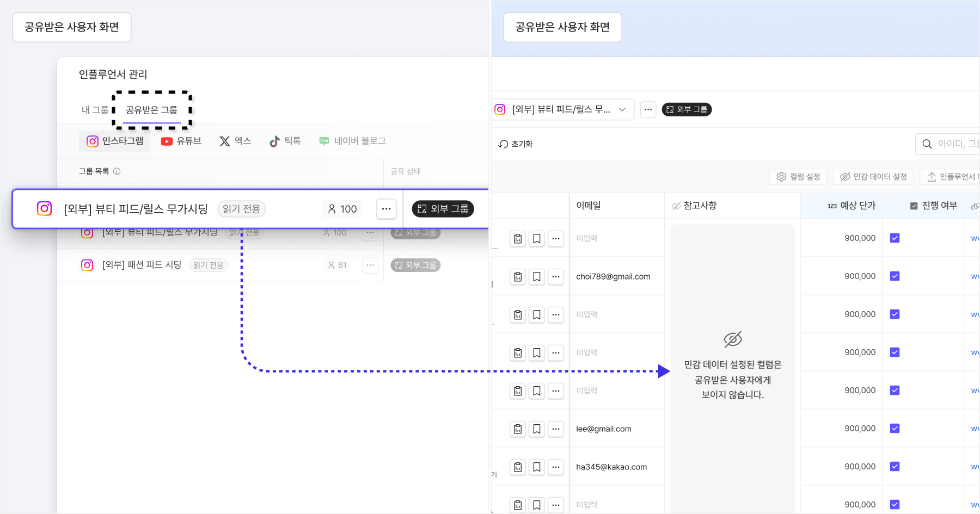Open the column settings (컬럼 설정) gear
Image resolution: width=980 pixels, height=514 pixels.
tap(782, 177)
